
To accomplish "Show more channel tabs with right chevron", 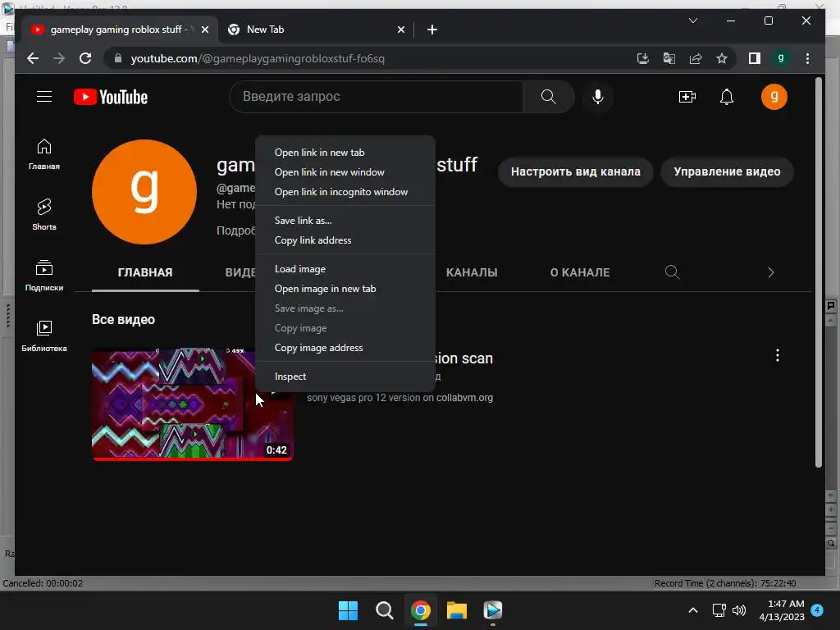I will [x=770, y=272].
